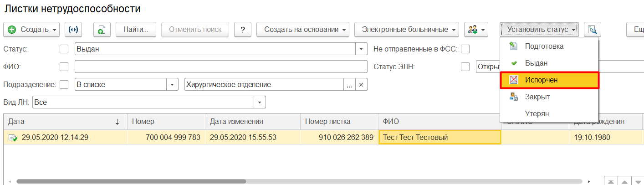Expand the Вид ЛН dropdown
The width and height of the screenshot is (644, 185).
(260, 103)
